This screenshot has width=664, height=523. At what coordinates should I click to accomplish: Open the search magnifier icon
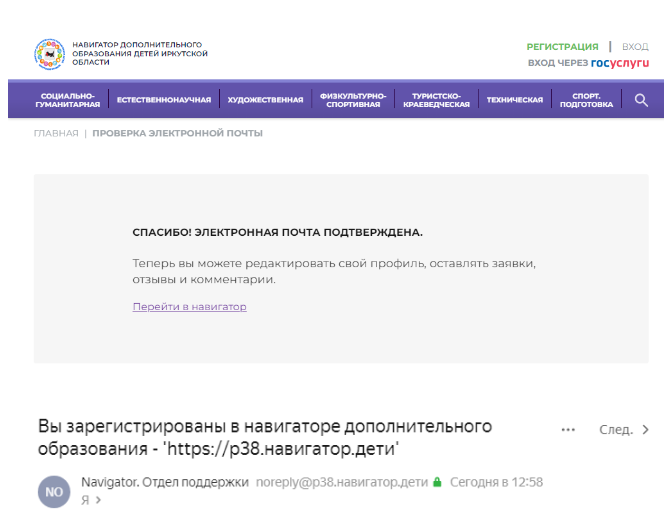coord(641,100)
